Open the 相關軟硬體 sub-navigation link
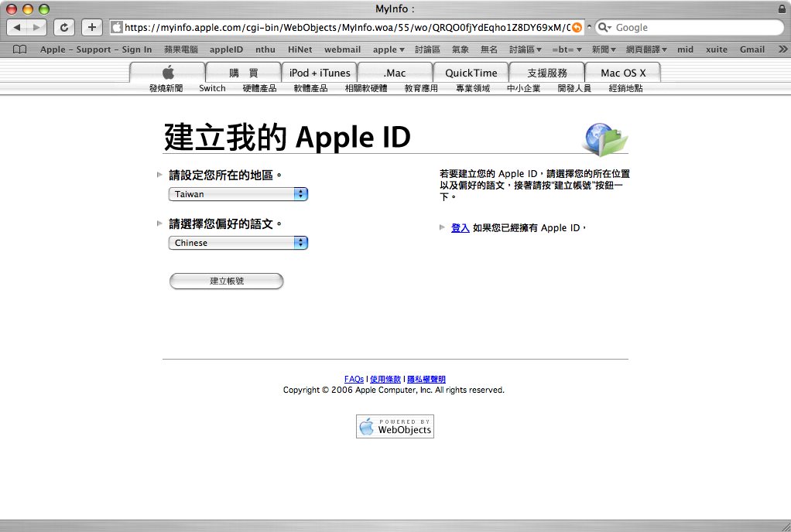This screenshot has width=791, height=532. click(x=366, y=88)
